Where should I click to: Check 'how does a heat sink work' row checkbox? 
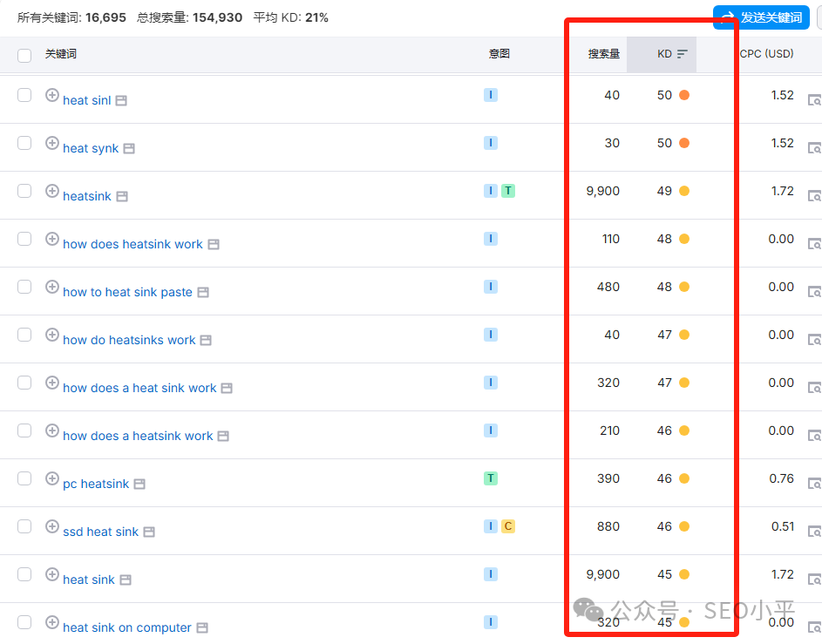pos(24,383)
